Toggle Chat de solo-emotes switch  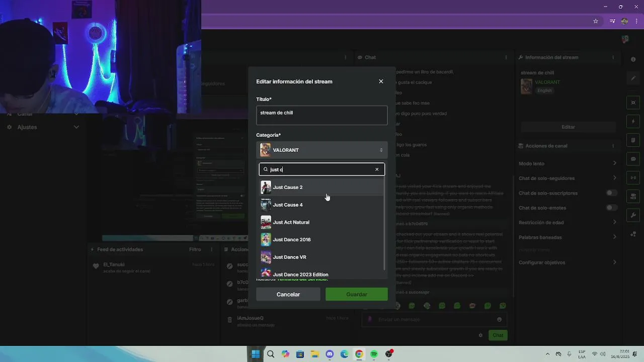(611, 208)
